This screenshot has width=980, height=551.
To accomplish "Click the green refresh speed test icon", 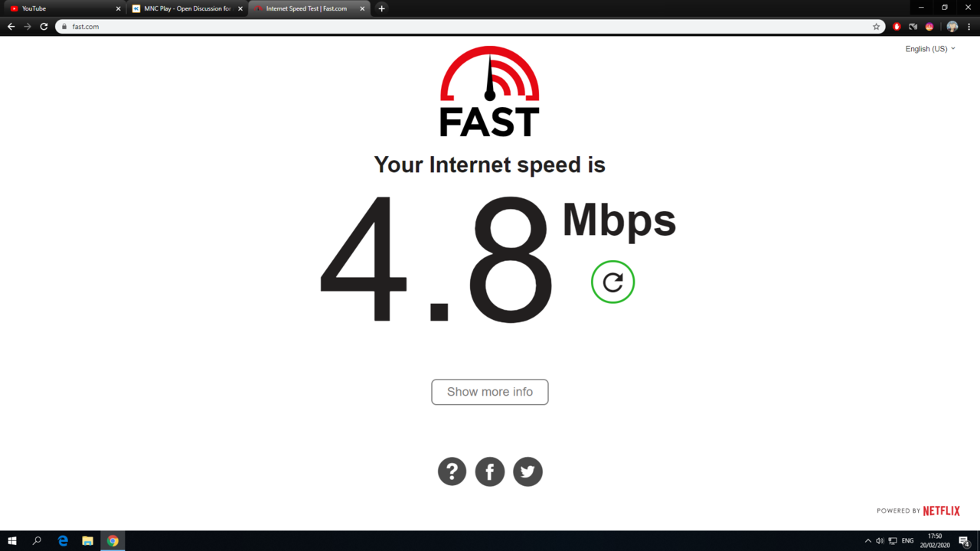I will tap(612, 282).
